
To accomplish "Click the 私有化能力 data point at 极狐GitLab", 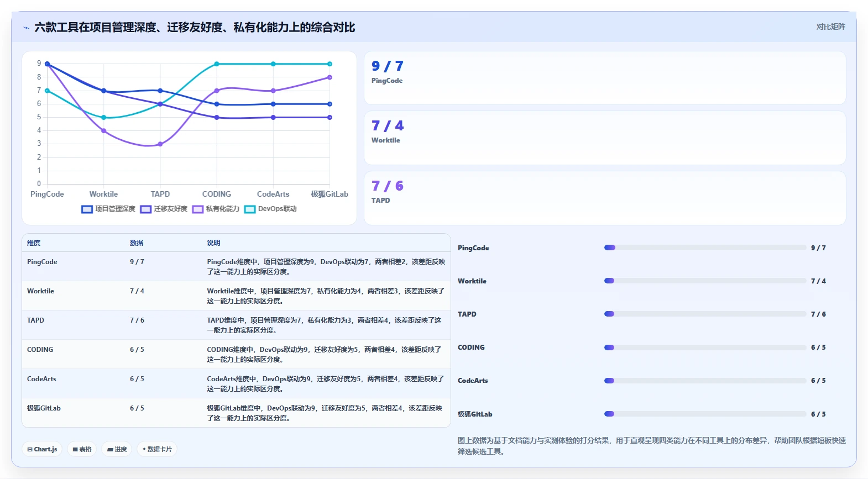I will pos(330,77).
